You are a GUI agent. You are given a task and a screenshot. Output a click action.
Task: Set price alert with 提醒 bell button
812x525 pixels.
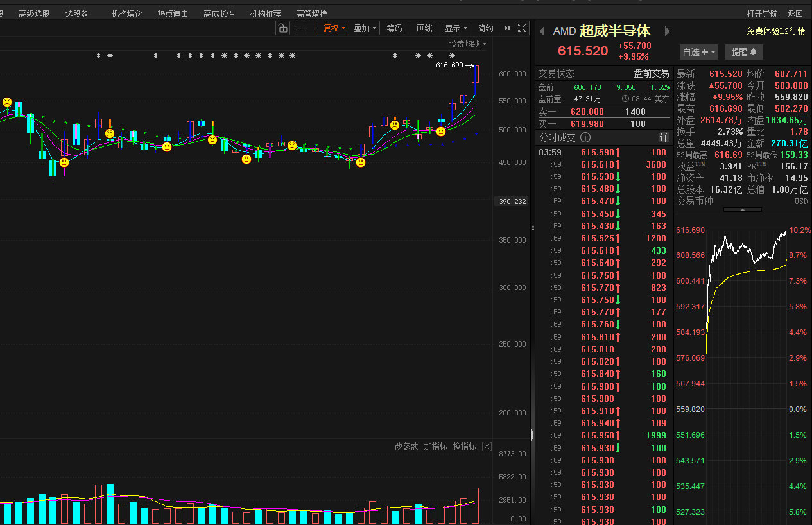744,52
